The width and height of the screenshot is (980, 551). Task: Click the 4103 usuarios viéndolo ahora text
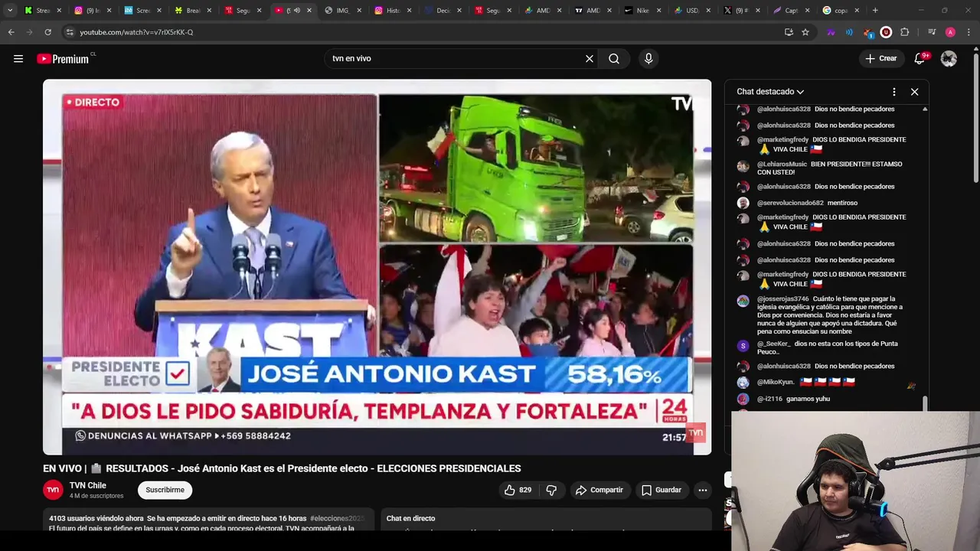(x=96, y=519)
